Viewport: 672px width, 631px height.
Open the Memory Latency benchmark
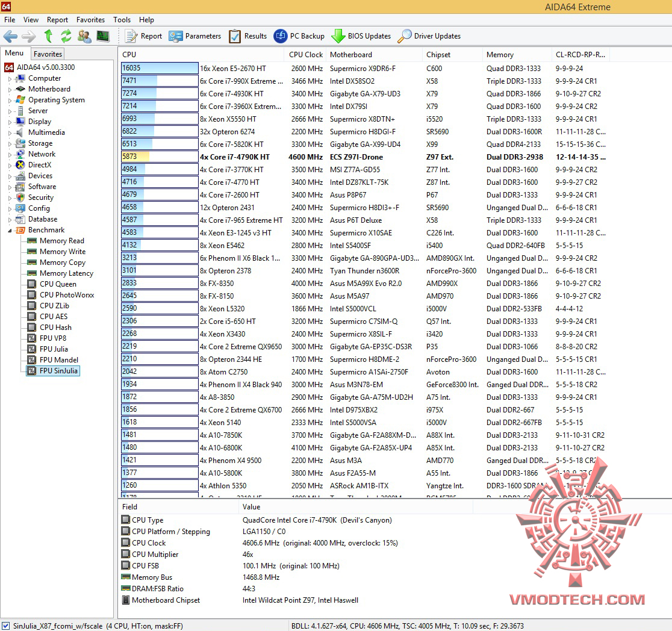click(x=60, y=273)
